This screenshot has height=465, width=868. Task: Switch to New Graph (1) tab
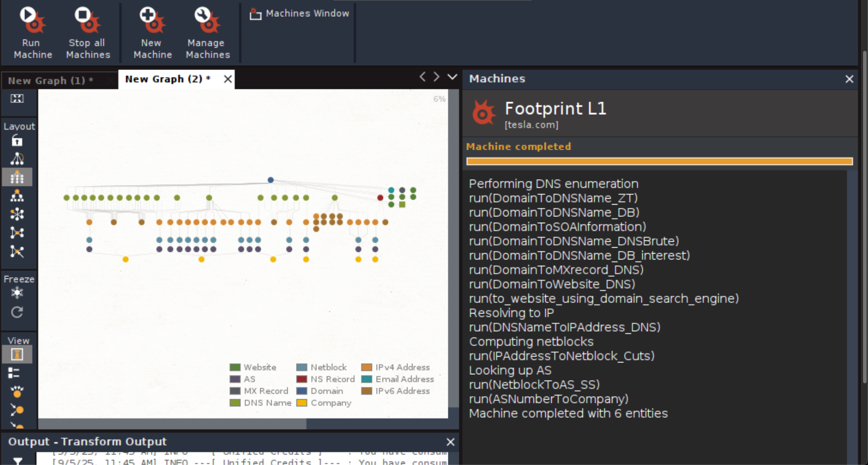tap(51, 80)
